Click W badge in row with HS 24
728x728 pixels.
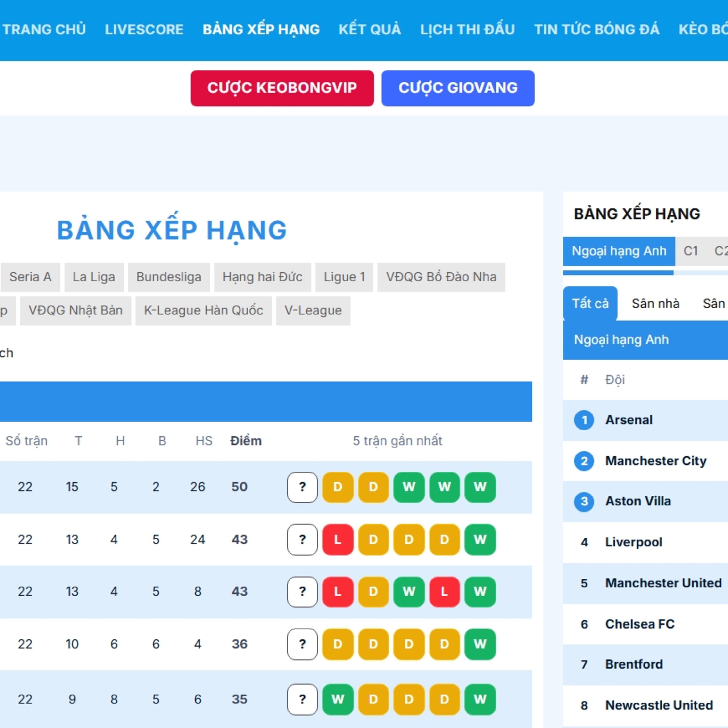(x=480, y=540)
